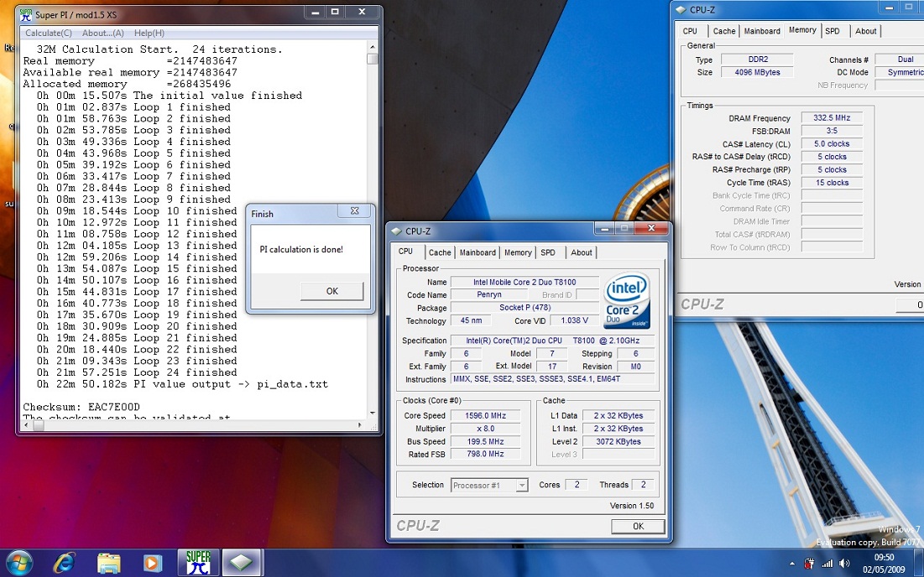The image size is (924, 577).
Task: Confirm the Finish dialog with OK
Action: coord(331,291)
